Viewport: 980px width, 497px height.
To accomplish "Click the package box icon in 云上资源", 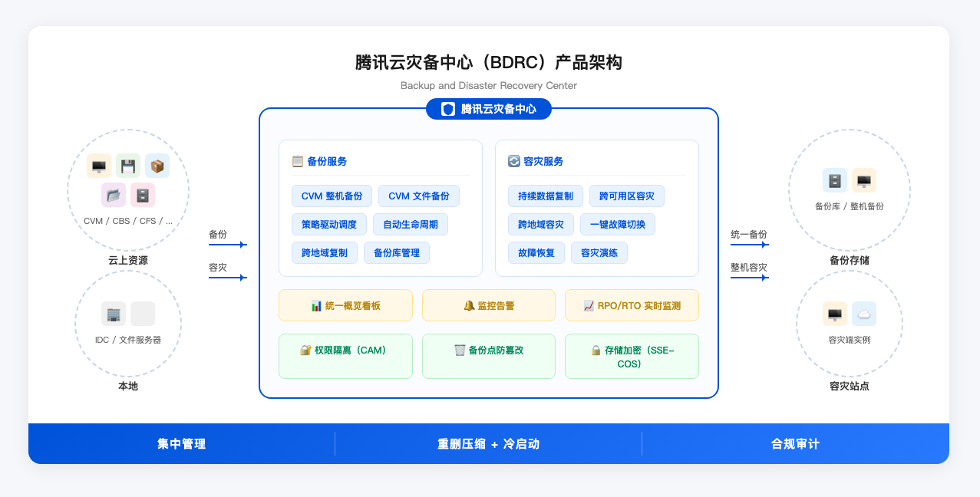I will pyautogui.click(x=157, y=166).
